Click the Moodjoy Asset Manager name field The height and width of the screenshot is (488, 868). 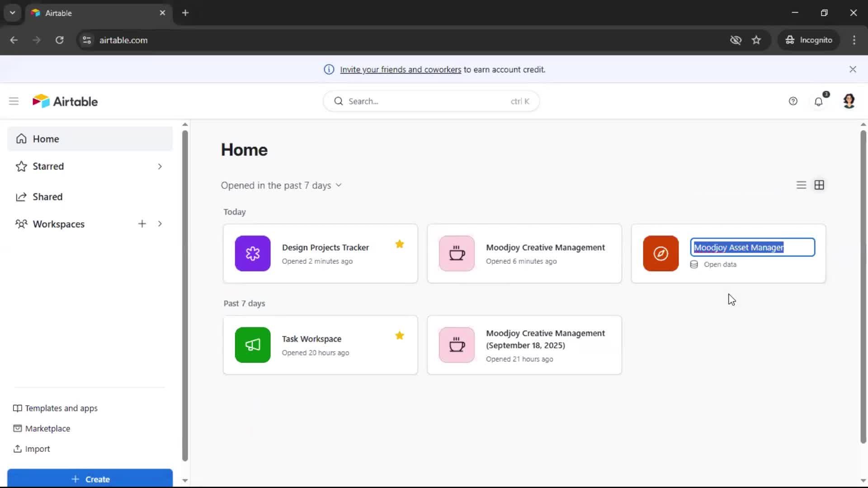pos(753,247)
